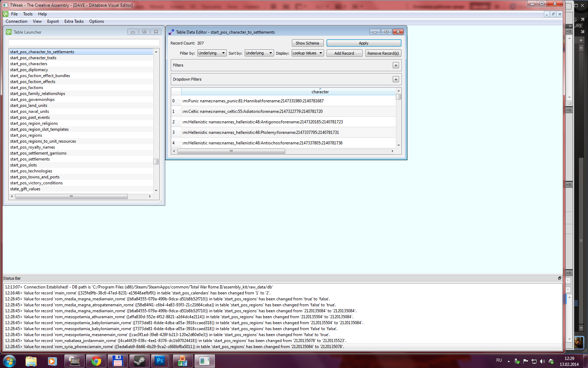Click the character column header

point(289,92)
